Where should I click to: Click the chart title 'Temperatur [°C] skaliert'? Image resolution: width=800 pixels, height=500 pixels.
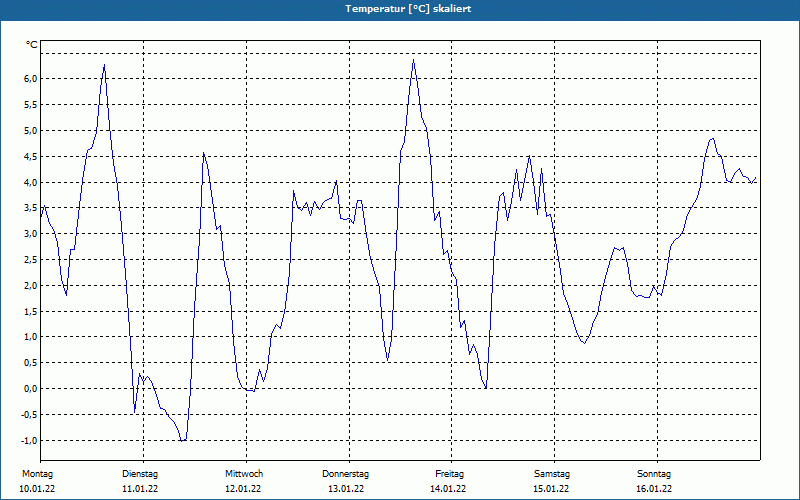[x=408, y=9]
